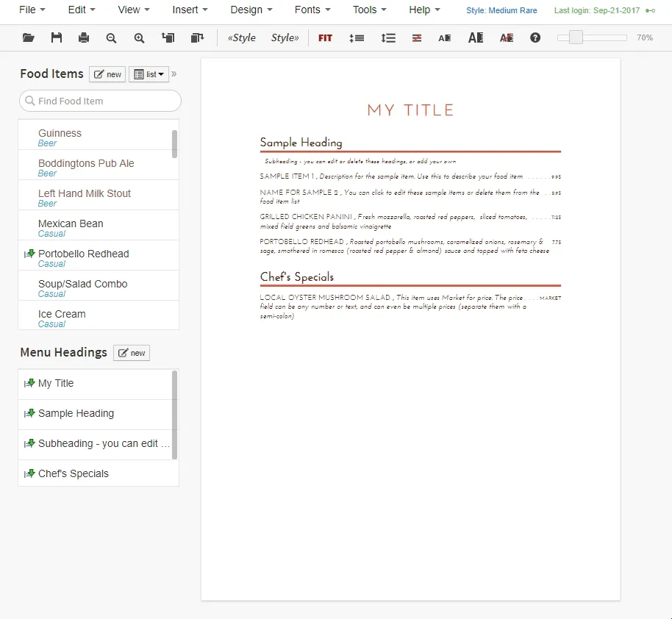Open the list dropdown above Food Items

pos(149,74)
